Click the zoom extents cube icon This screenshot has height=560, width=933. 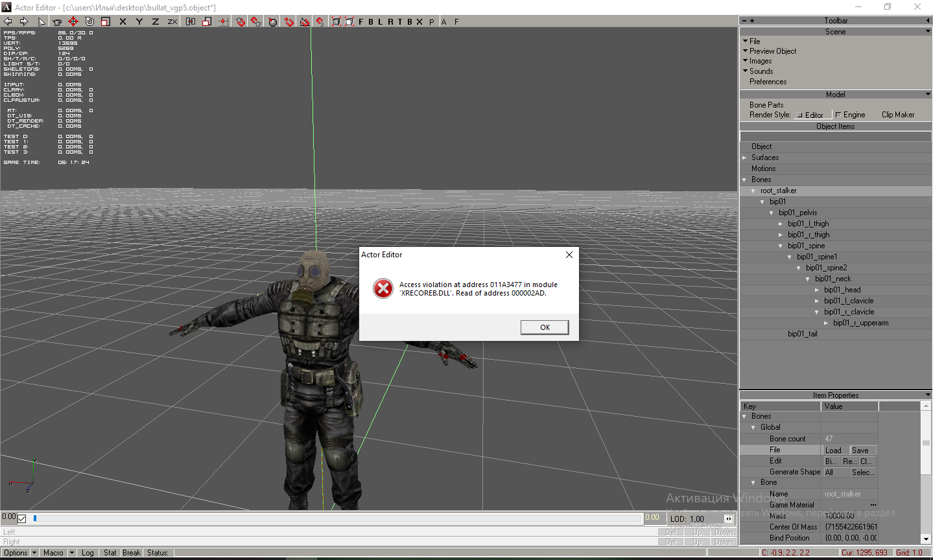[x=336, y=21]
